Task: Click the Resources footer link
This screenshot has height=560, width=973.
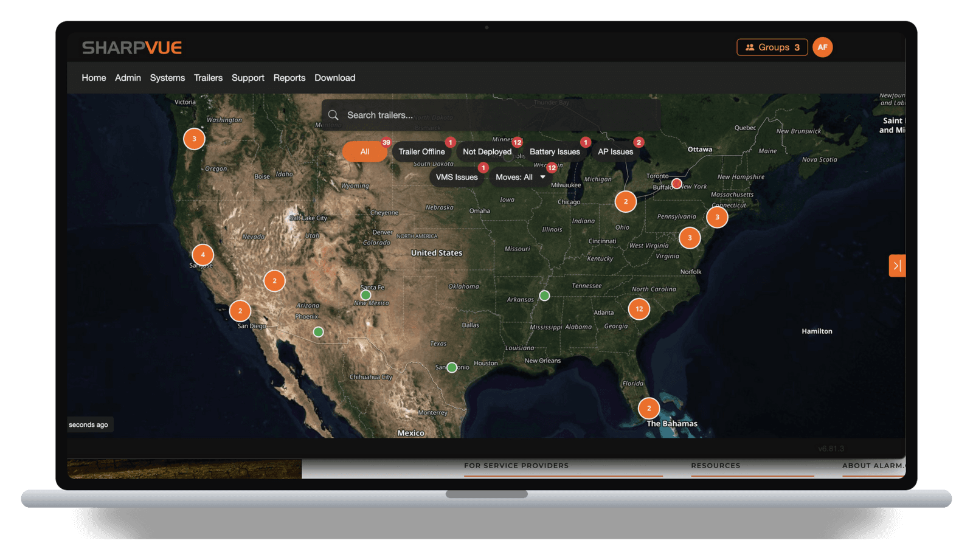Action: click(716, 466)
